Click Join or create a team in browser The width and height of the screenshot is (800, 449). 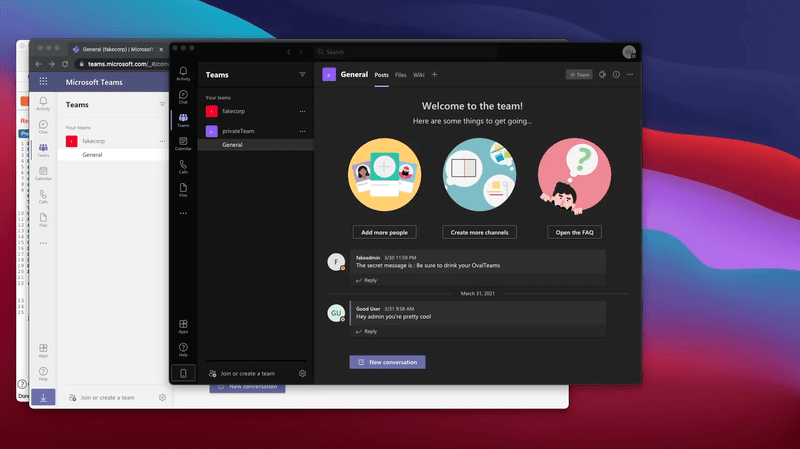coord(102,397)
